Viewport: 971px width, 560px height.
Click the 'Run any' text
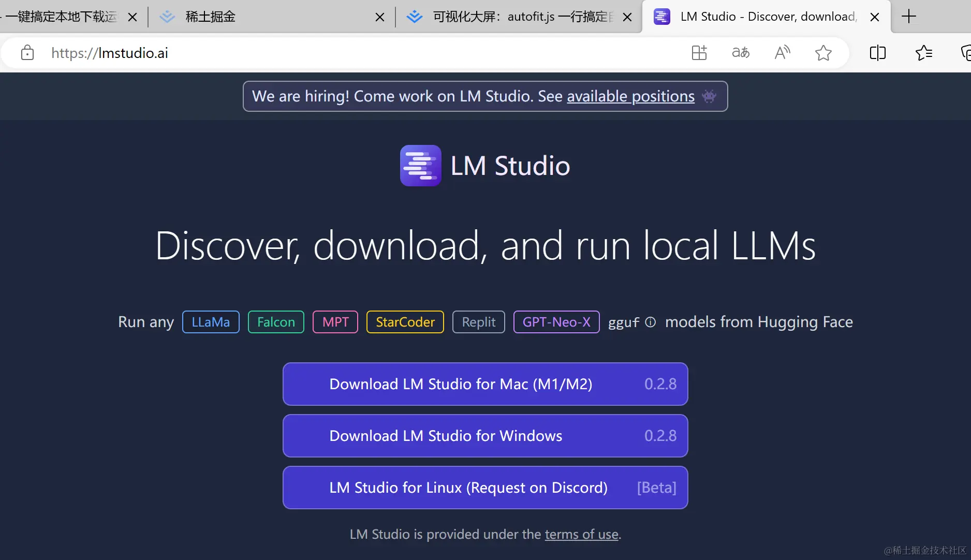click(146, 322)
